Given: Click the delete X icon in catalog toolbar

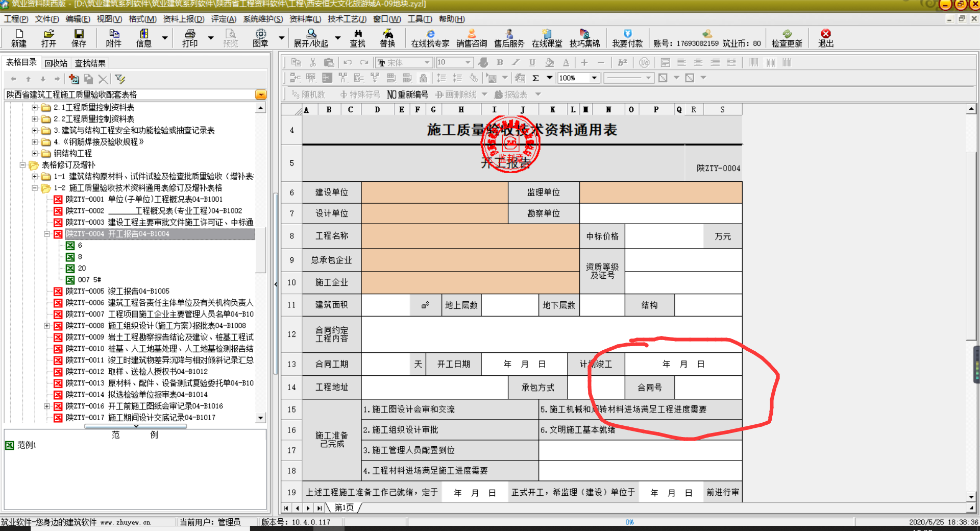Looking at the screenshot, I should pos(103,79).
